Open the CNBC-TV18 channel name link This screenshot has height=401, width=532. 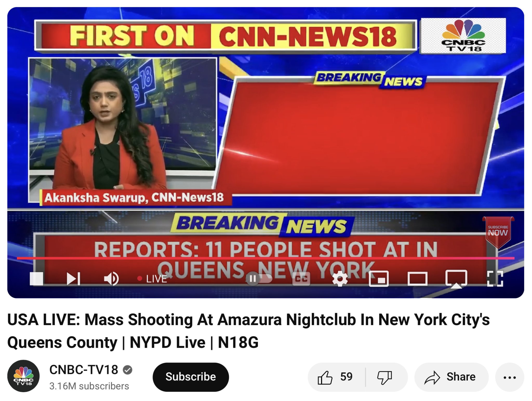point(84,370)
